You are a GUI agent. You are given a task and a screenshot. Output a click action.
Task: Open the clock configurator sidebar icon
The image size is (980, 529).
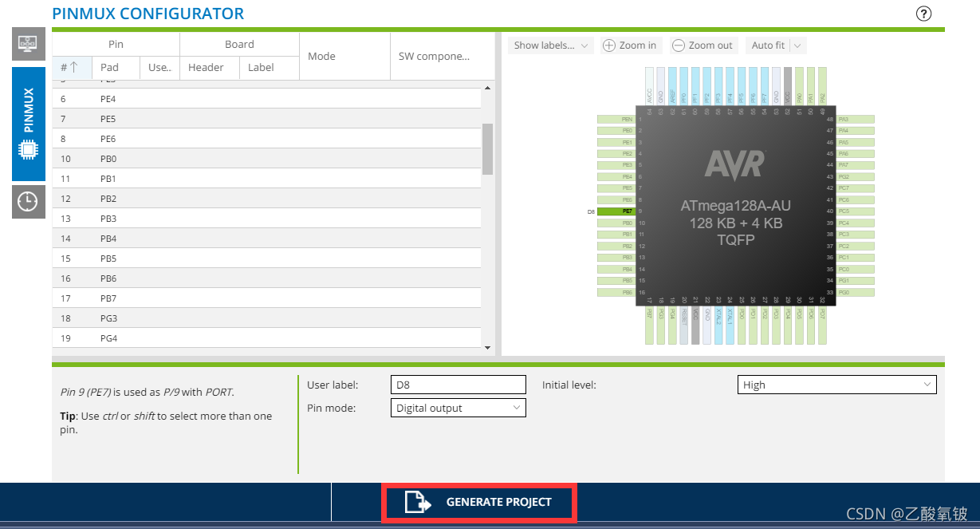29,202
